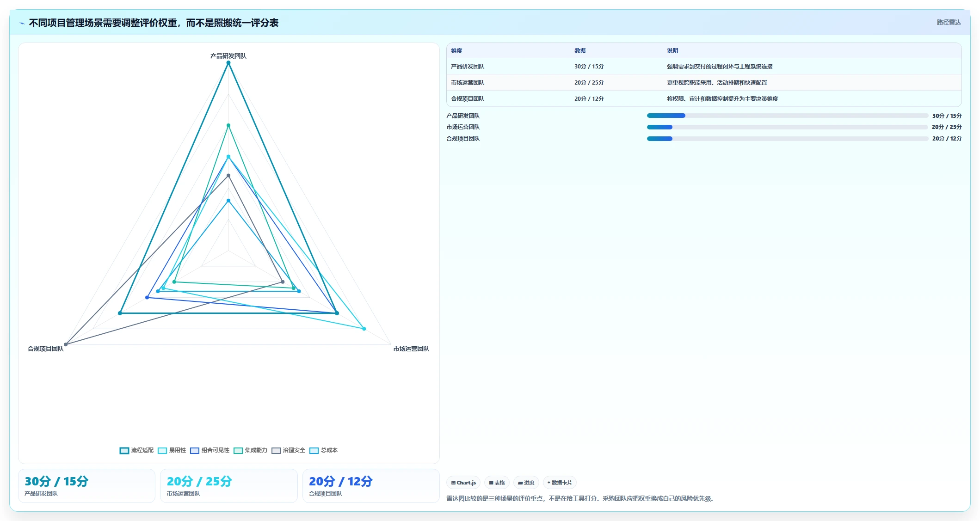Screen dimensions: 980x521
Task: Click the 市场运营团队 progress bar
Action: click(x=787, y=127)
